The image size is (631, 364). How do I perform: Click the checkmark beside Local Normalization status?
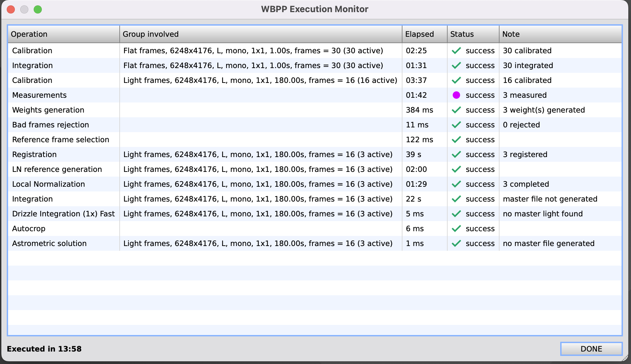click(456, 184)
